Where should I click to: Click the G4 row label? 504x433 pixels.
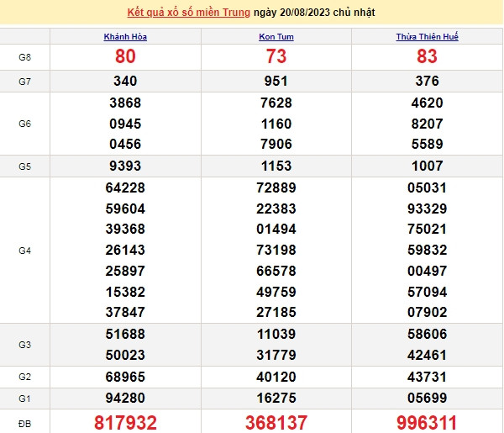pyautogui.click(x=24, y=250)
